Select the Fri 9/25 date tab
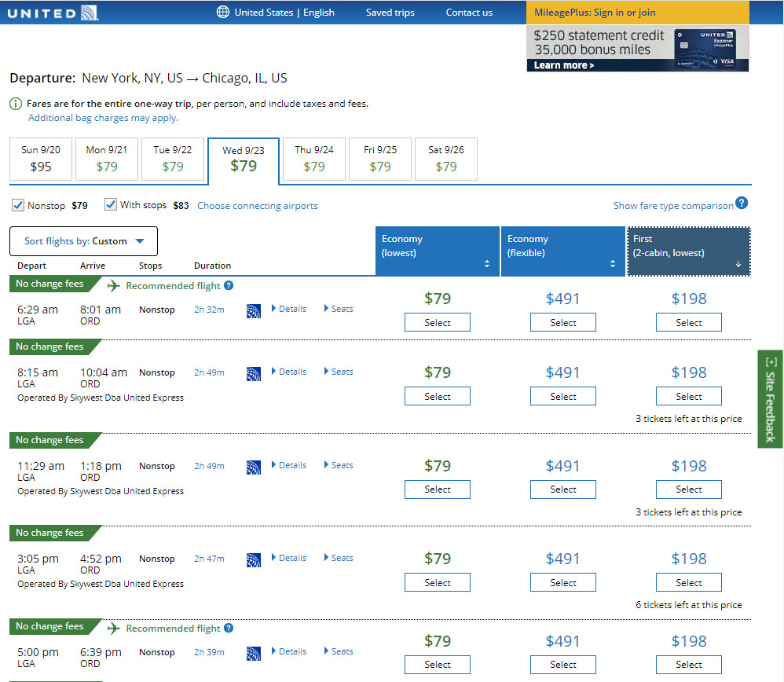Image resolution: width=784 pixels, height=682 pixels. [x=380, y=159]
